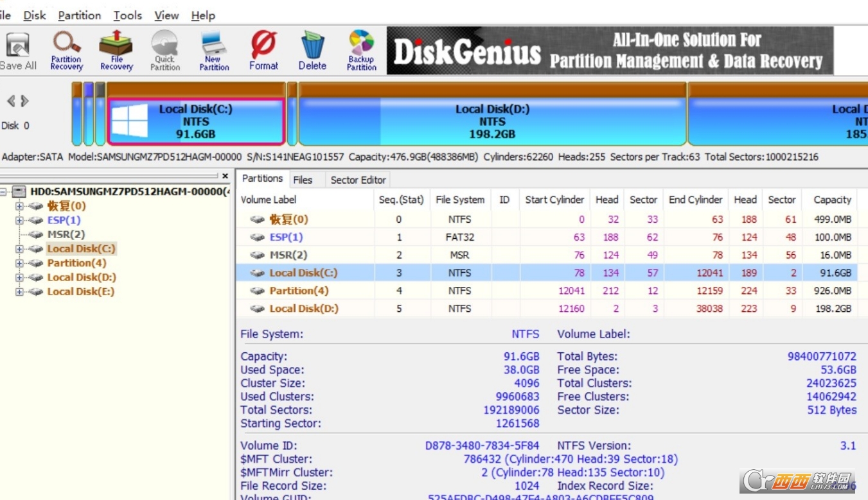Click Volume ID value D878-3480-7834-5F84
Screen dimensions: 868x500
[x=482, y=445]
